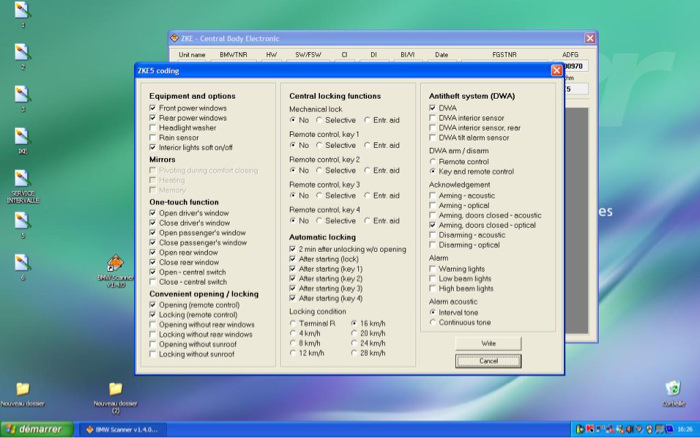Select the Corbeille recycle bin icon

[x=673, y=393]
